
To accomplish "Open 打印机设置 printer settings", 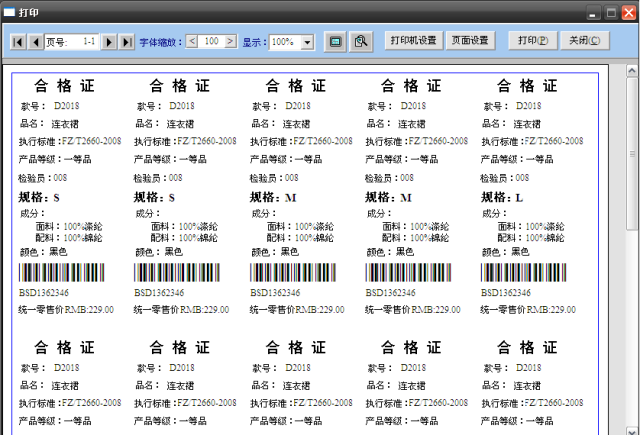I will click(414, 41).
